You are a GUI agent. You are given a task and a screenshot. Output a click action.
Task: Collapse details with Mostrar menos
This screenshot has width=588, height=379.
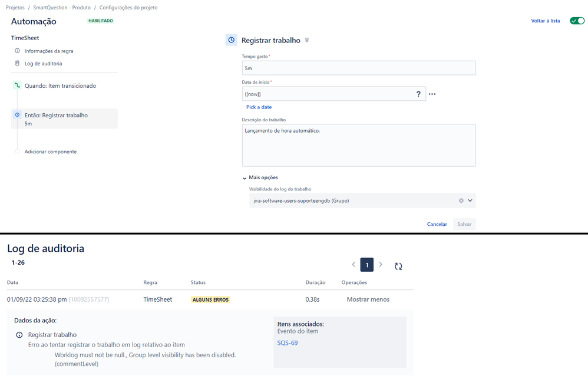(368, 299)
